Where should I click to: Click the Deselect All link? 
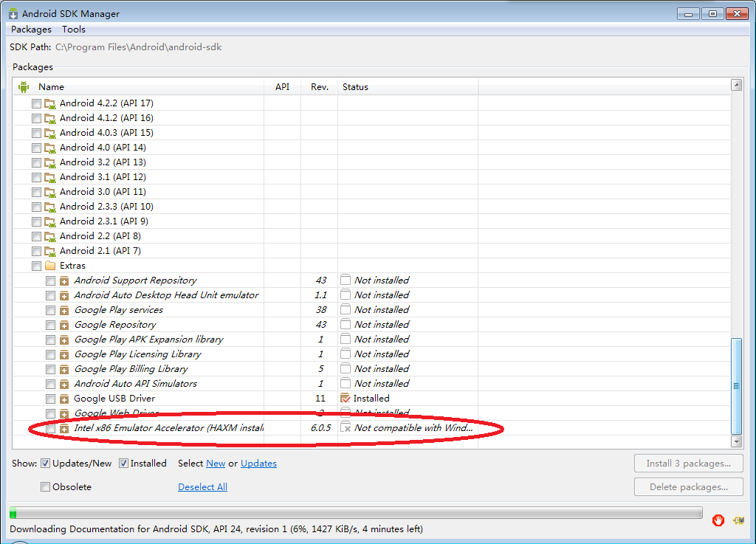[x=202, y=487]
